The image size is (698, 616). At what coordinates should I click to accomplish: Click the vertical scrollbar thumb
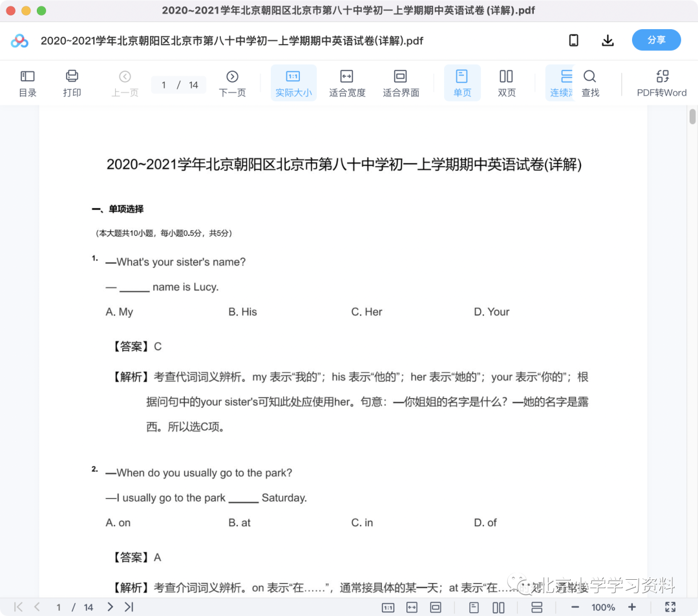(x=692, y=116)
